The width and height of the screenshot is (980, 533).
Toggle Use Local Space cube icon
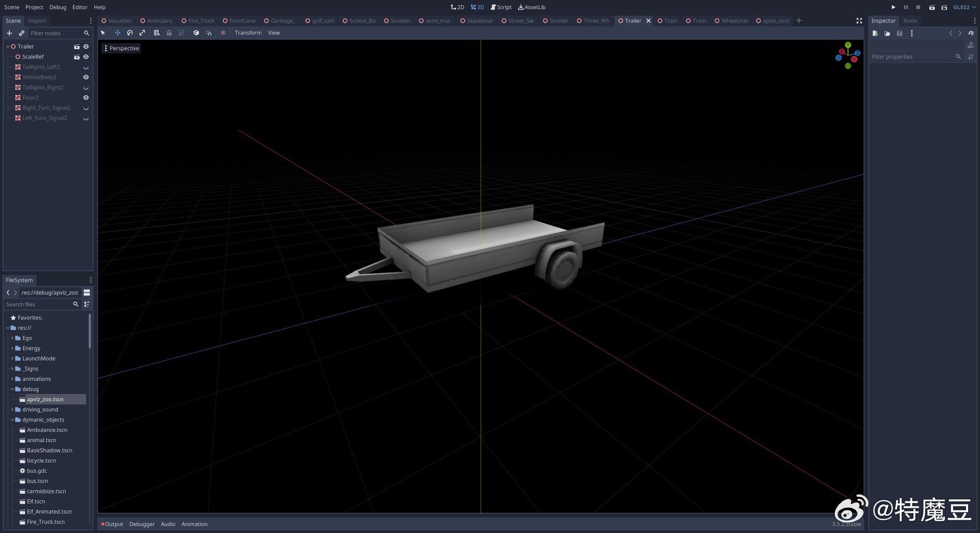click(x=196, y=33)
